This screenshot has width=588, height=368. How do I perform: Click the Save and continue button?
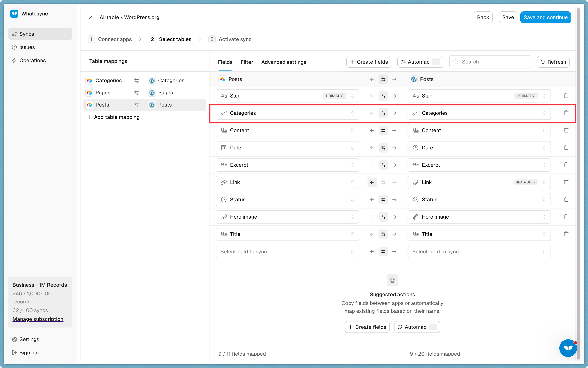546,17
